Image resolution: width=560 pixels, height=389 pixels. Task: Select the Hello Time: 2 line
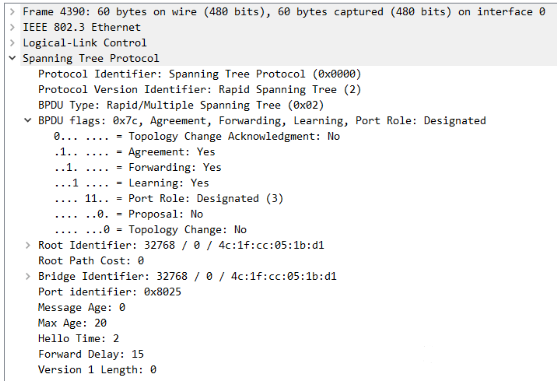(79, 338)
